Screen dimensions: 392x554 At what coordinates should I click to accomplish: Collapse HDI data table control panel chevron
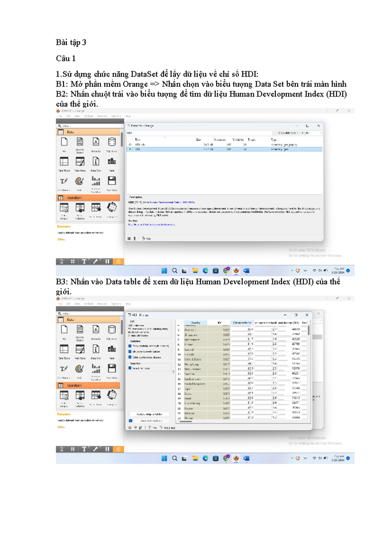pos(173,371)
